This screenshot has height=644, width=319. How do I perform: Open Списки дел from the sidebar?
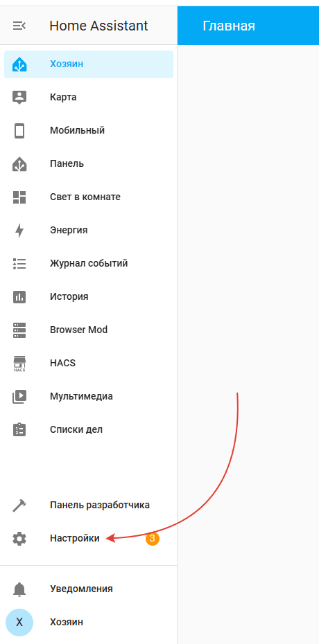point(89,429)
